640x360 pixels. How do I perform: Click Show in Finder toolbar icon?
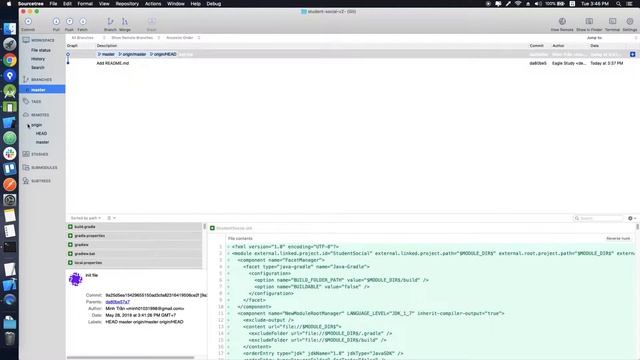589,21
